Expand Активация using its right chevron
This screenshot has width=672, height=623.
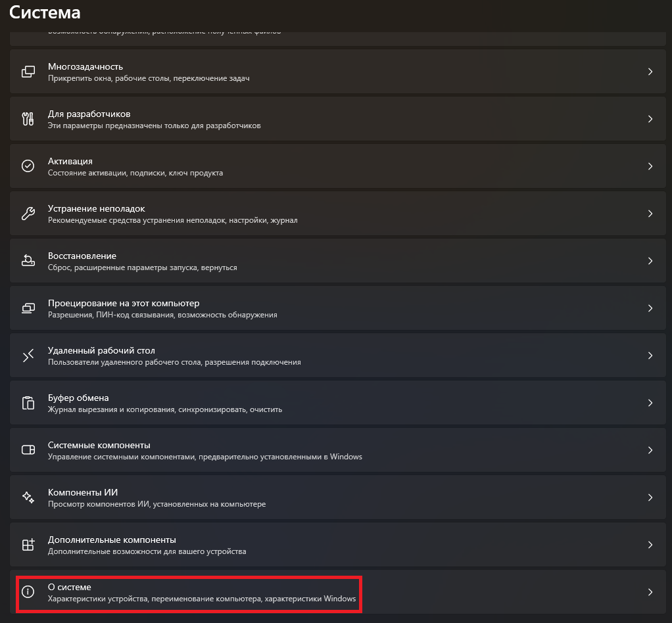(650, 166)
